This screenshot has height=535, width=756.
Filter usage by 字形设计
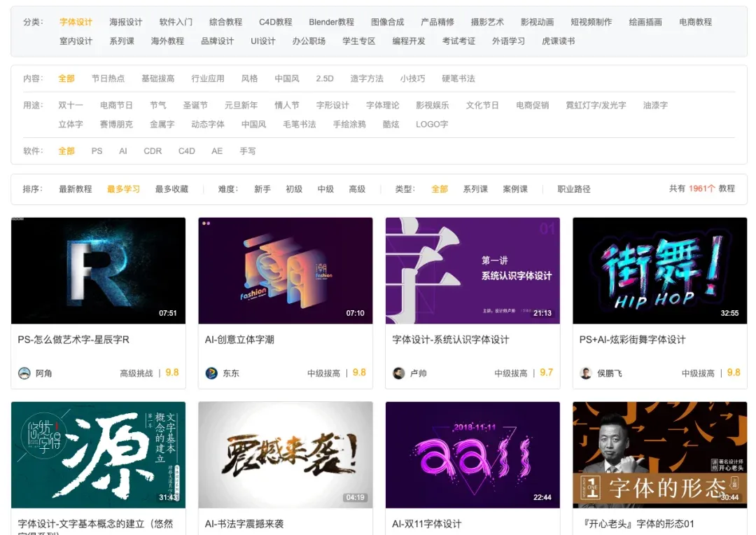[x=332, y=104]
